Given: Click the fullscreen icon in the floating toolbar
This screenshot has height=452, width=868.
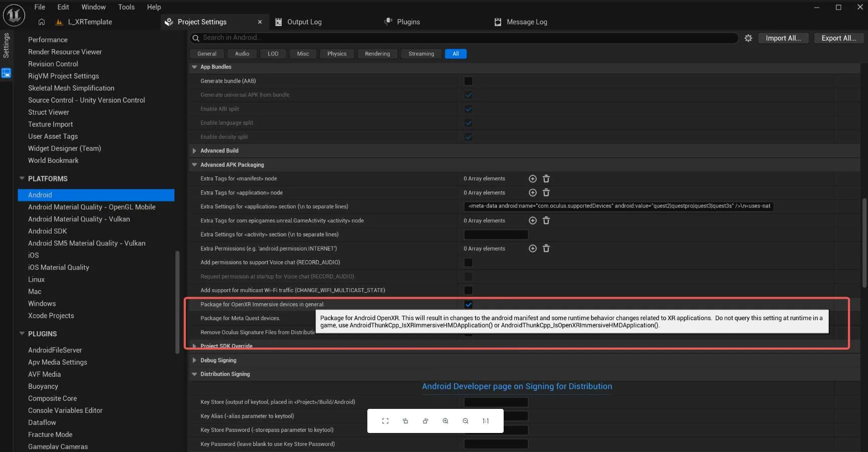Looking at the screenshot, I should 385,421.
